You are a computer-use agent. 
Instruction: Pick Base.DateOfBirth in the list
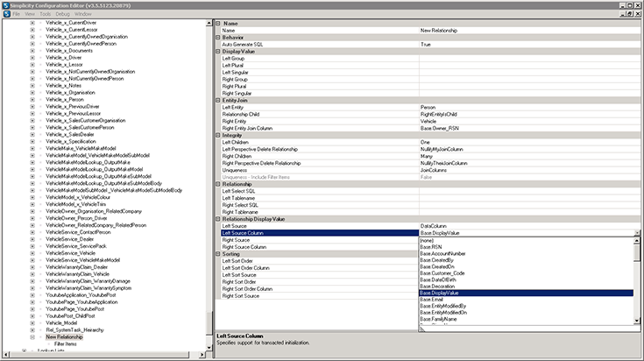(526, 280)
